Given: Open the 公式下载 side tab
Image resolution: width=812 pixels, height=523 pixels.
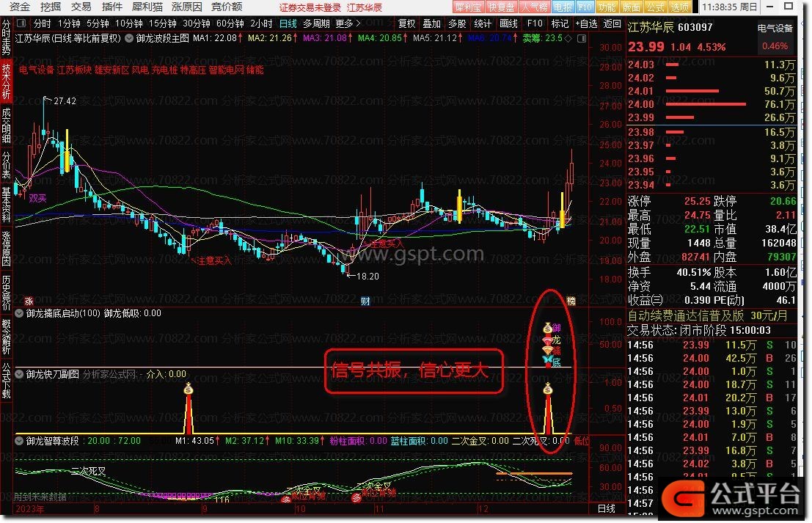Looking at the screenshot, I should 6,380.
